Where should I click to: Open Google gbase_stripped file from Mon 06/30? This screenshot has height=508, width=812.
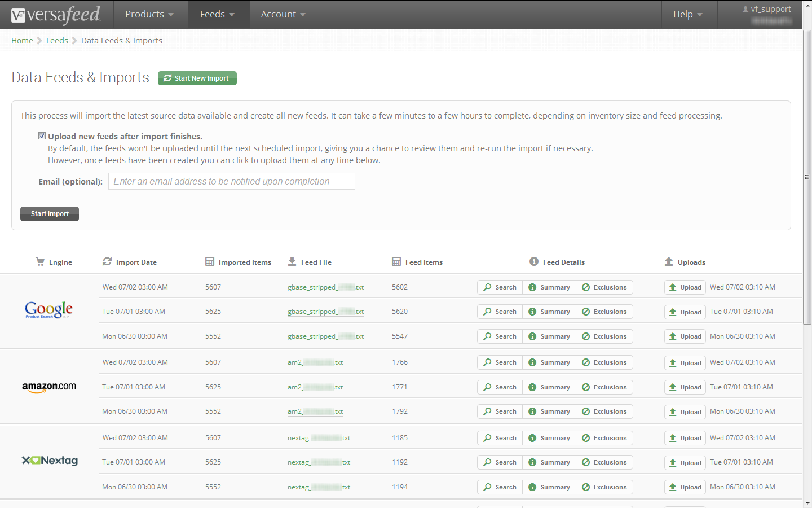pyautogui.click(x=325, y=336)
